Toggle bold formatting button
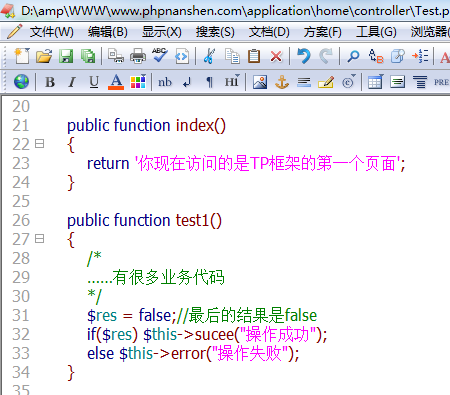The height and width of the screenshot is (395, 450). [50, 82]
